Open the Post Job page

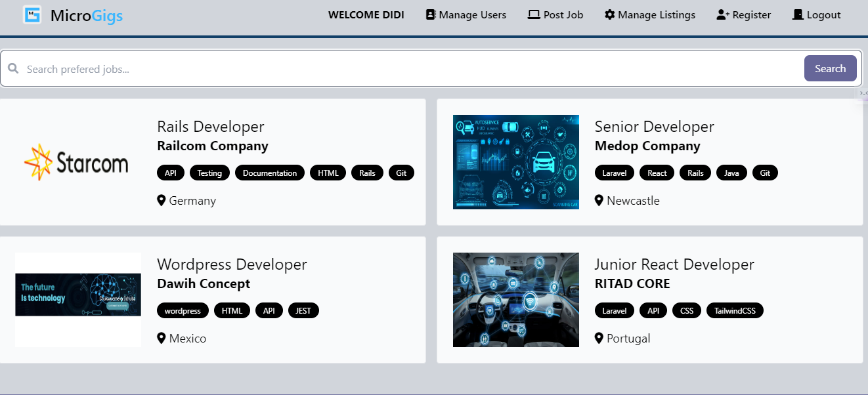point(555,14)
